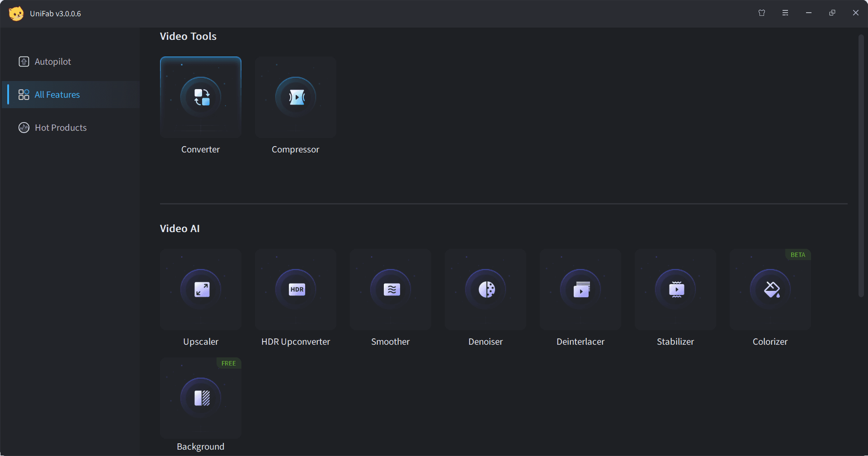Switch to the Autopilot section
Viewport: 868px width, 456px height.
(52, 62)
